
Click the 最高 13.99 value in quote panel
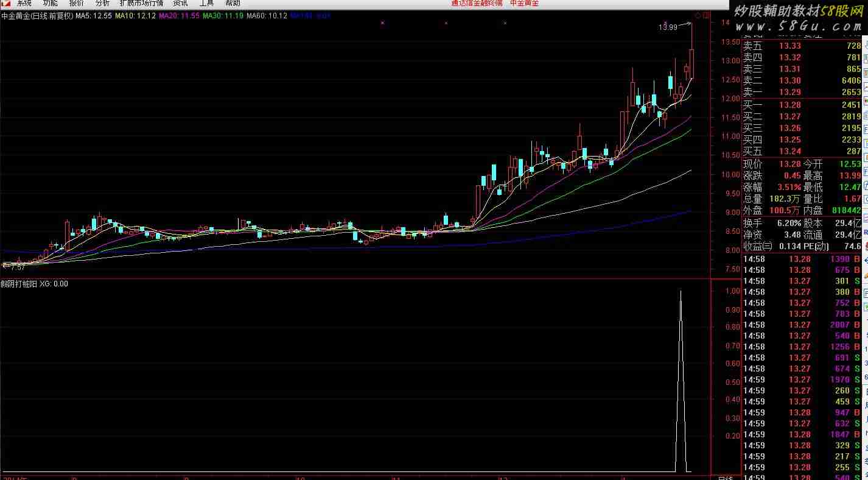click(850, 175)
